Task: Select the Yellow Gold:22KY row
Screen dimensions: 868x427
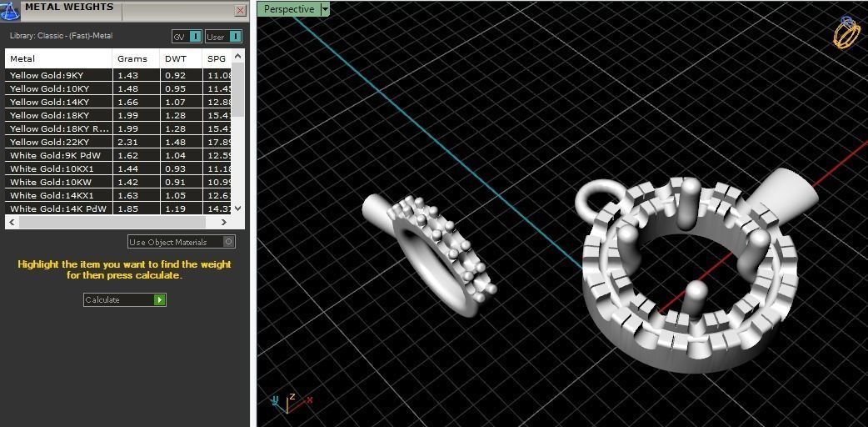Action: point(118,142)
